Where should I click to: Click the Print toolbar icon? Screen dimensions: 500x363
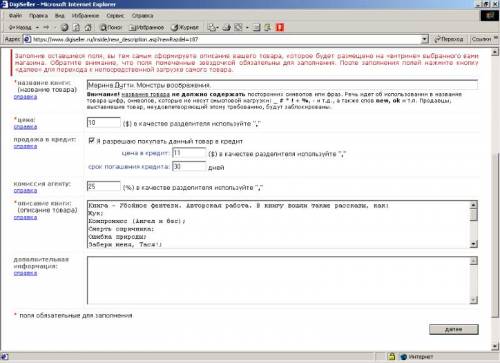pyautogui.click(x=227, y=27)
